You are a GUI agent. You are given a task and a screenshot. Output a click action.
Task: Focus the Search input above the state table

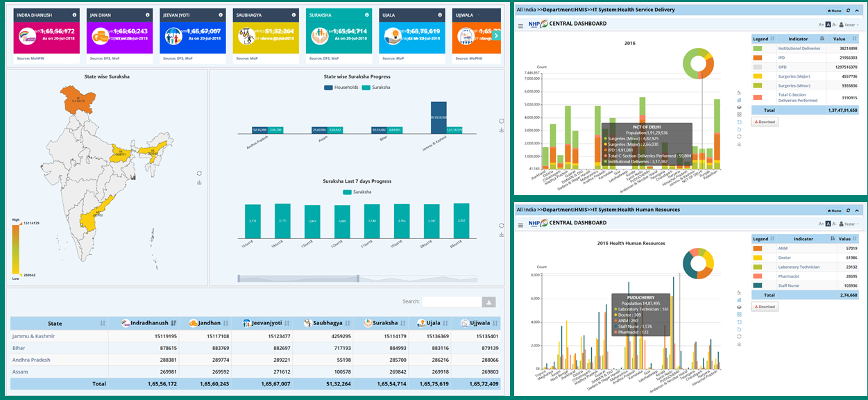[x=452, y=302]
